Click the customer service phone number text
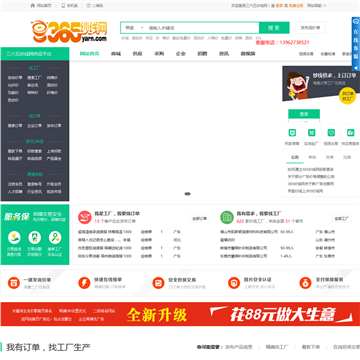Screen dimensions: 360x360 pyautogui.click(x=282, y=42)
